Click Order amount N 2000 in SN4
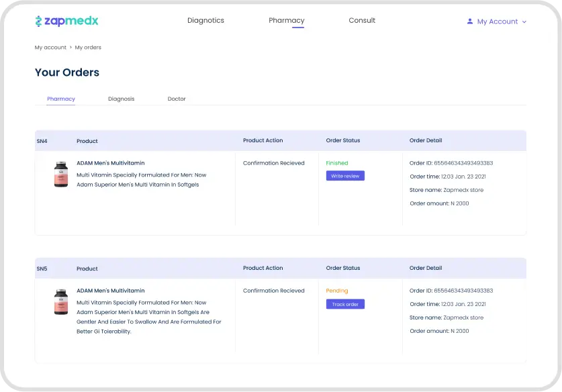This screenshot has height=392, width=562. [x=439, y=203]
